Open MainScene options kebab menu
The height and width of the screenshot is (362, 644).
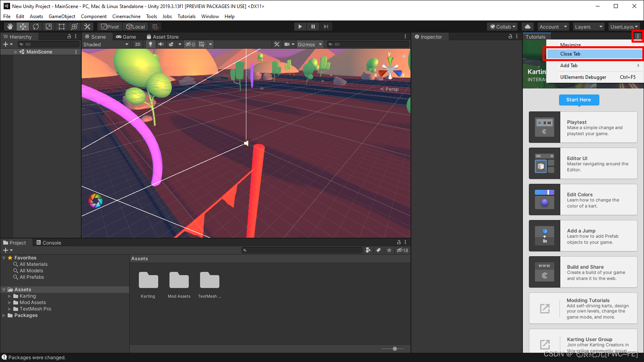[x=76, y=52]
